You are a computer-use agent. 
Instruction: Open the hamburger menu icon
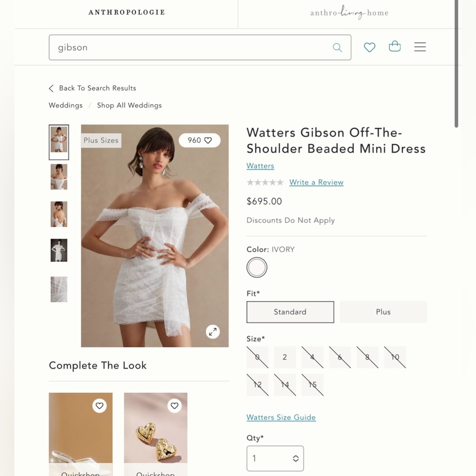pos(420,47)
